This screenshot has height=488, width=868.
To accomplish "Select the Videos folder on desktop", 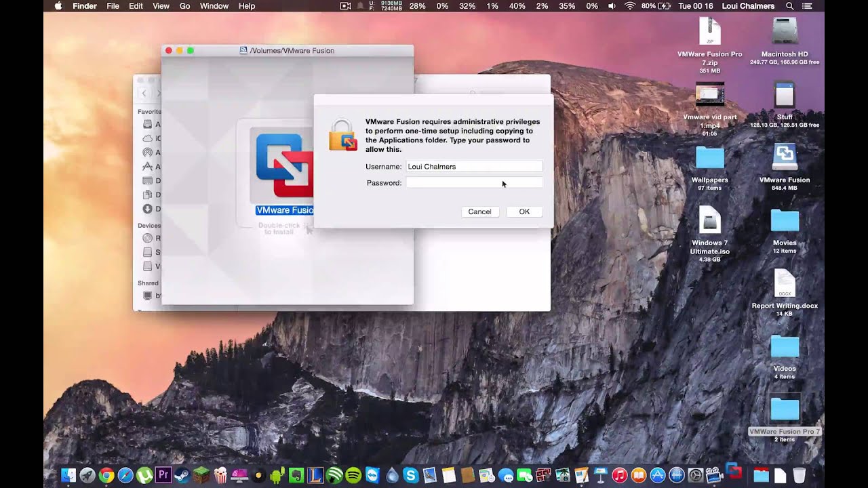I will 785,357.
